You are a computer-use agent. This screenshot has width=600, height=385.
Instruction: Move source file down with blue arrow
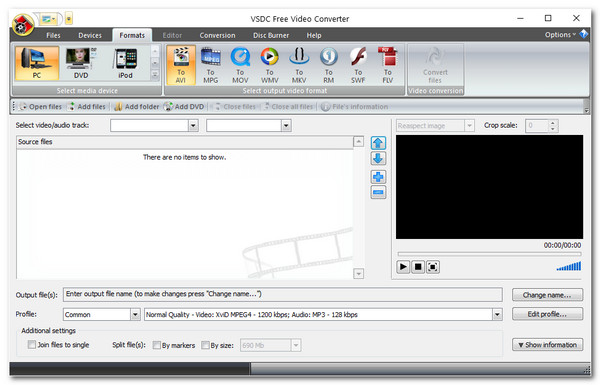tap(378, 158)
